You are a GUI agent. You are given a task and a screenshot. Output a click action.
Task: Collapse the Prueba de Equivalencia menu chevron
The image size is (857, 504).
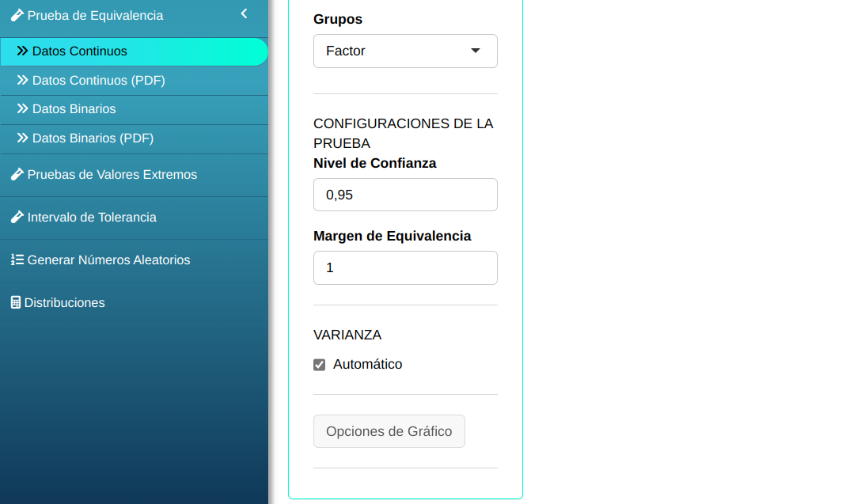pos(245,13)
